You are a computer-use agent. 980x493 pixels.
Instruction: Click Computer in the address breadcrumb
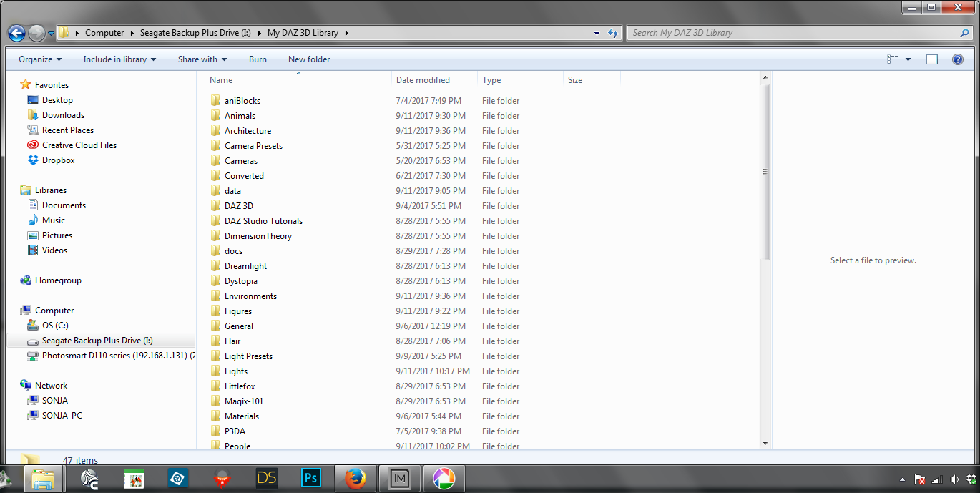point(104,33)
